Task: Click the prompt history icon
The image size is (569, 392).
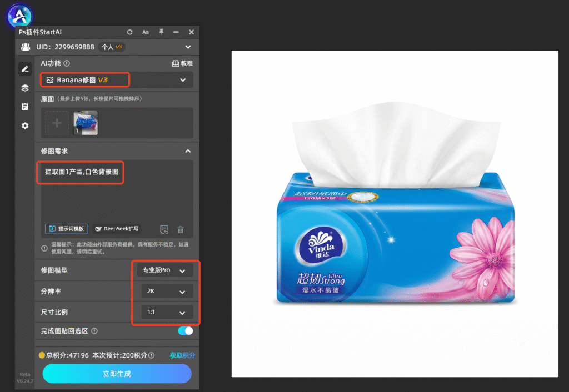Action: 164,229
